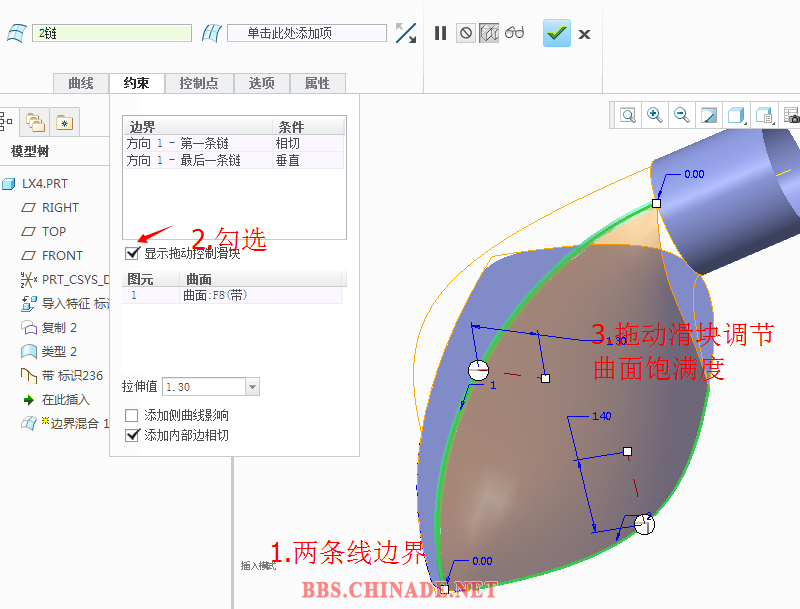The width and height of the screenshot is (800, 609).
Task: Click the glasses preview icon
Action: (515, 33)
